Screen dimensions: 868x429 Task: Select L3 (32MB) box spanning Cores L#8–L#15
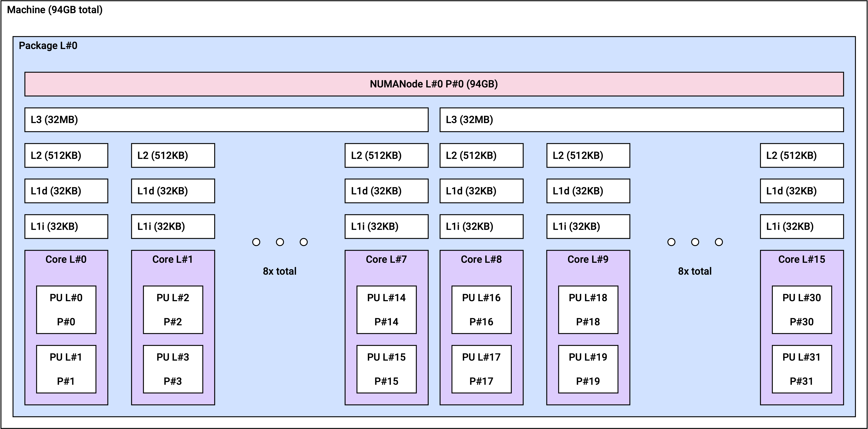coord(642,120)
